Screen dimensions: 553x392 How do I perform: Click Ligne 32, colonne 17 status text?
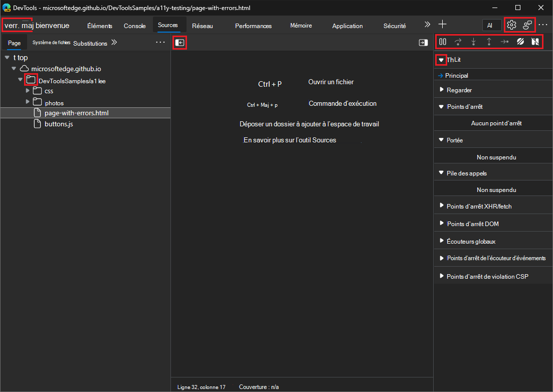[x=202, y=387]
